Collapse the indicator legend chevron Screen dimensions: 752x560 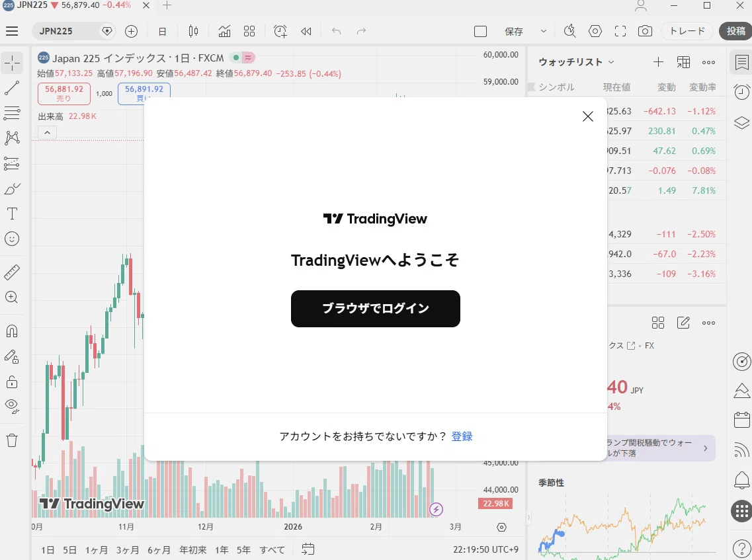[47, 133]
